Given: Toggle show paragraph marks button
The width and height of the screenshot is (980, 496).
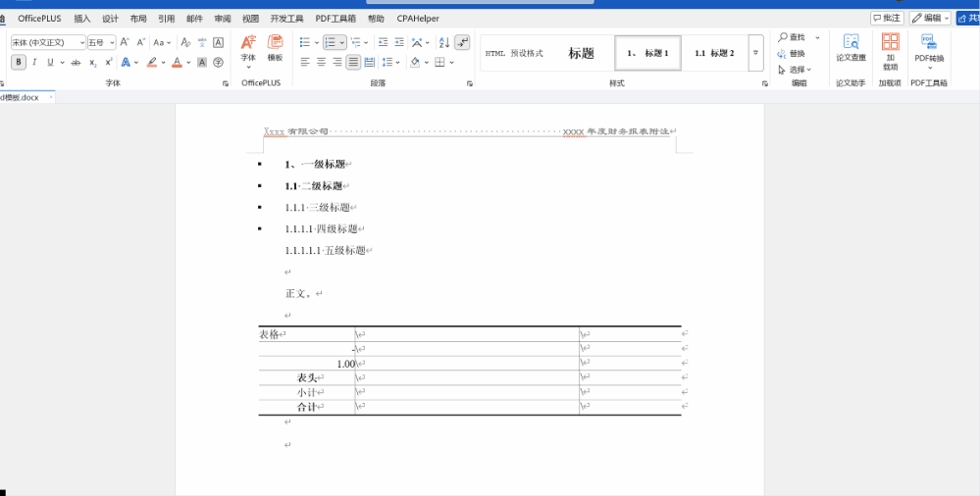Looking at the screenshot, I should (462, 42).
